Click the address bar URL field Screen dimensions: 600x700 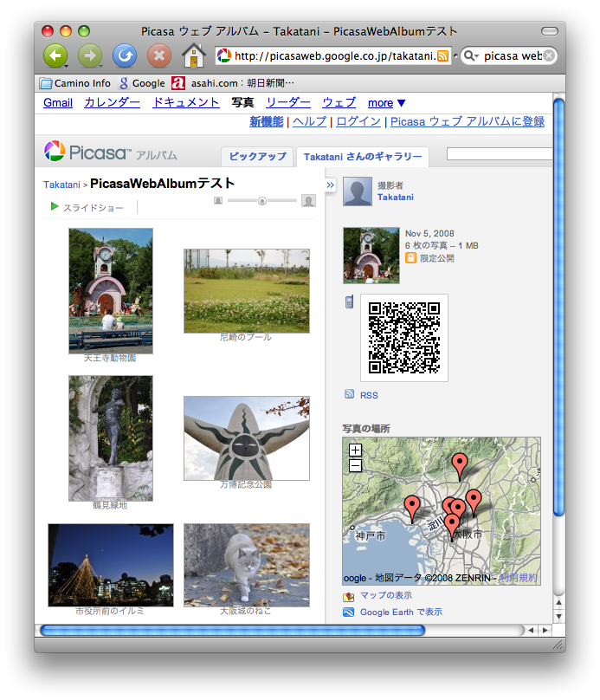tap(335, 55)
